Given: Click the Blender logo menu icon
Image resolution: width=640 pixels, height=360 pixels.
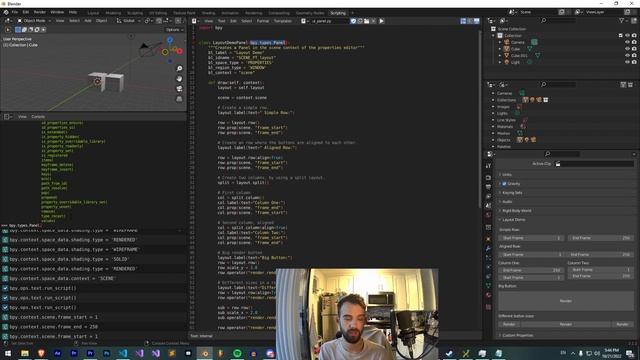Looking at the screenshot, I should (6, 12).
